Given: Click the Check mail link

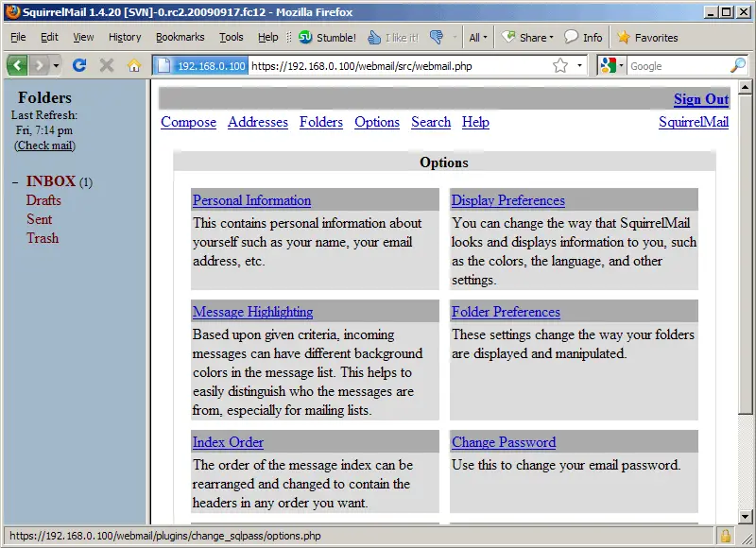Looking at the screenshot, I should (x=44, y=146).
